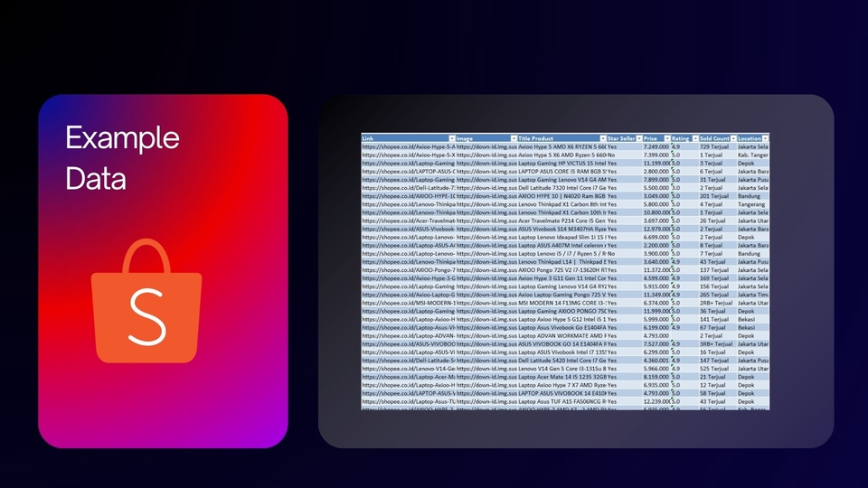Open the Image column filter dropdown

point(513,138)
